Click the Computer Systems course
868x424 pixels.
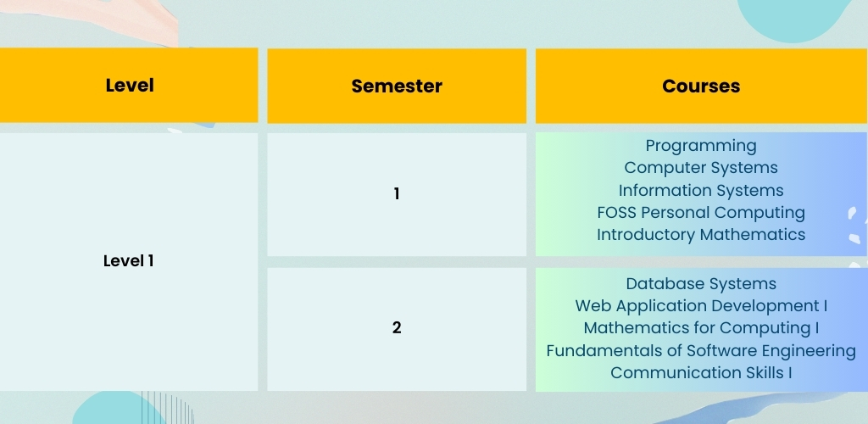click(701, 168)
